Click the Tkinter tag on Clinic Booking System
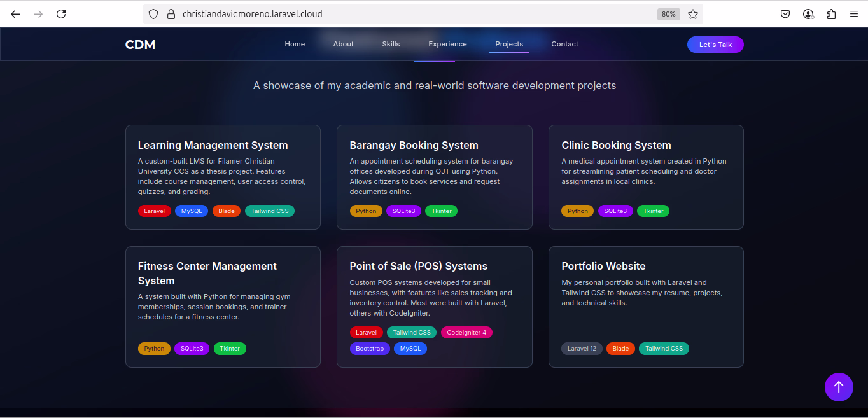 click(x=653, y=211)
